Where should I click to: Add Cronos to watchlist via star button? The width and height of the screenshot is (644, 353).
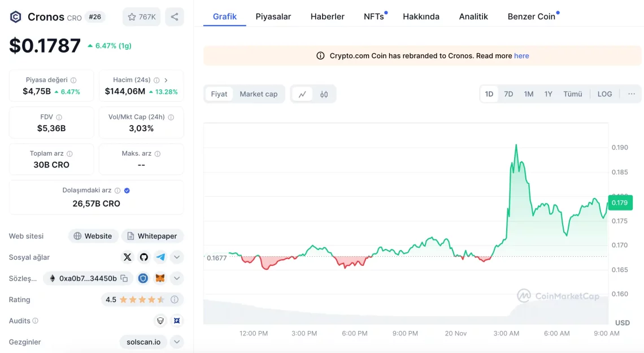(x=142, y=17)
